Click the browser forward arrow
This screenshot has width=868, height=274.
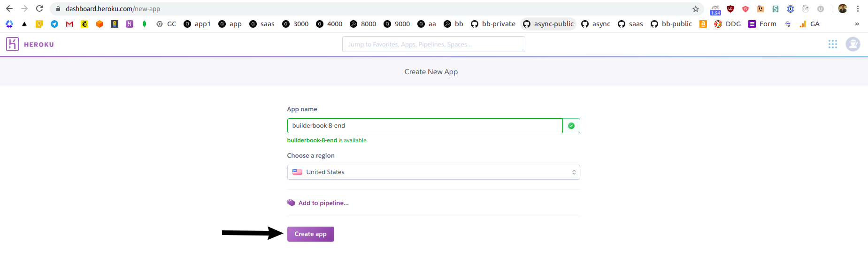coord(24,8)
